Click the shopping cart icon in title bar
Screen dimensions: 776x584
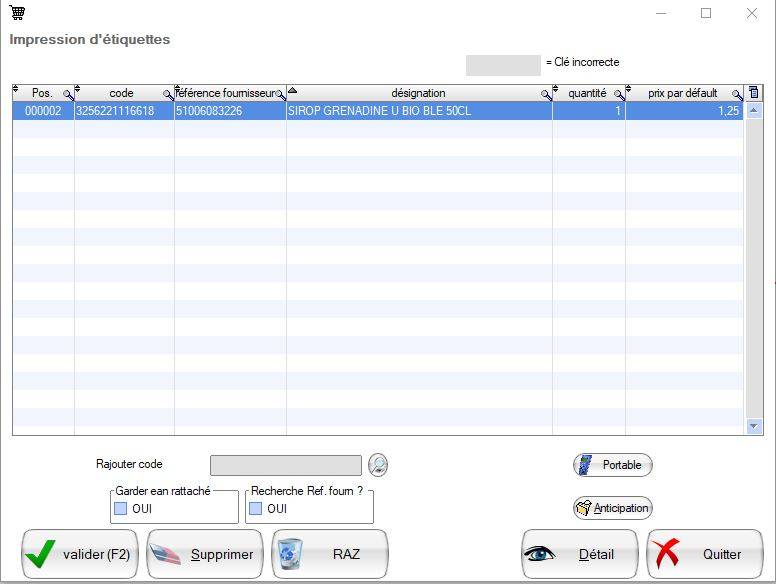[x=17, y=13]
